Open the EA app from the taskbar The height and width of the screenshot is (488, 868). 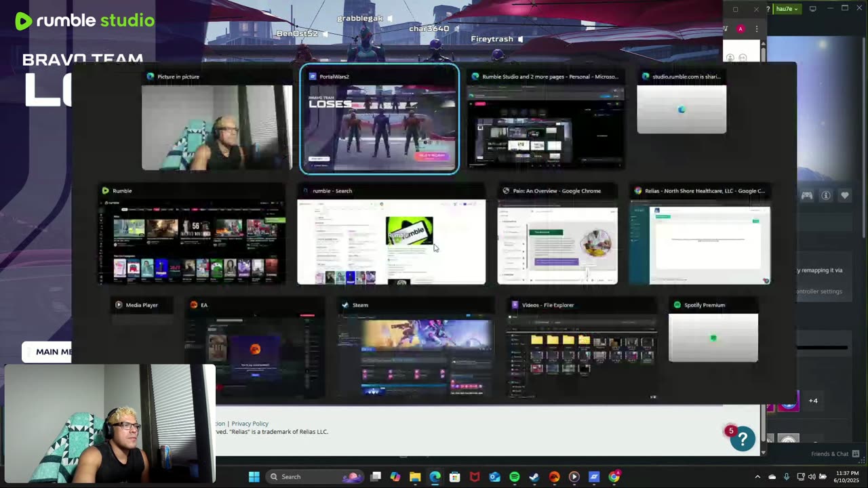(x=554, y=476)
